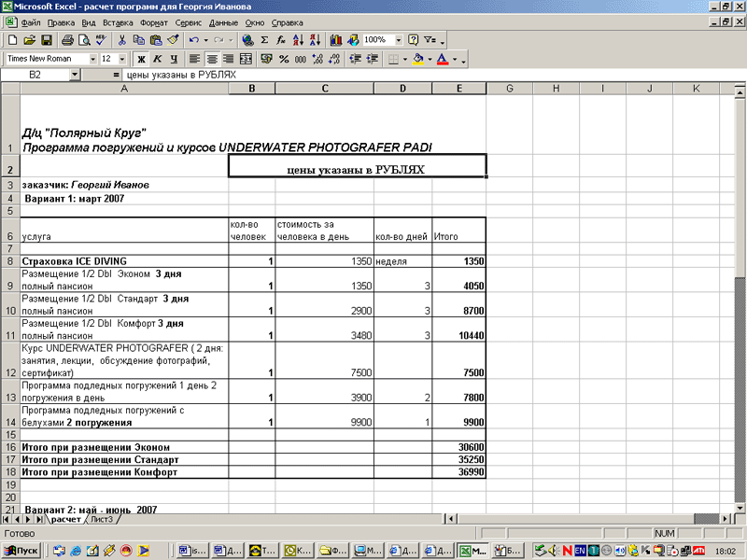
Task: Open the Drawing toolbar
Action: click(x=353, y=40)
